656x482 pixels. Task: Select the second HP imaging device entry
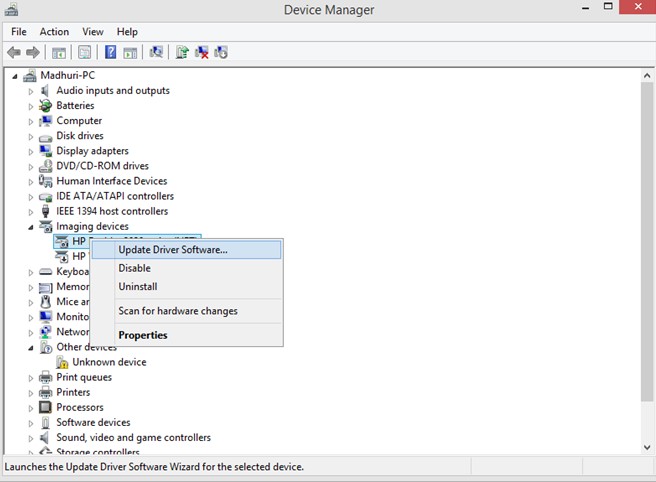[79, 256]
